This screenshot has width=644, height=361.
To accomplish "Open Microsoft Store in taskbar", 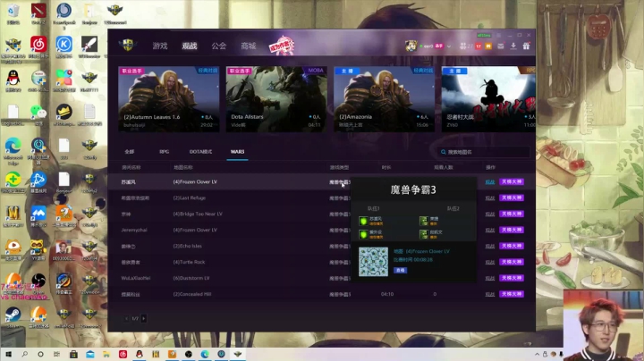I will pyautogui.click(x=73, y=354).
